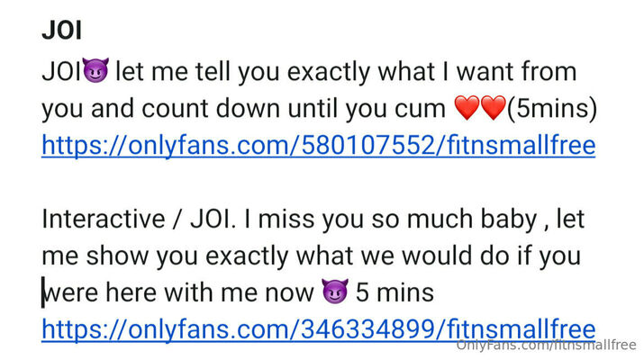Click the purple devil emoji in first paragraph

tap(95, 70)
